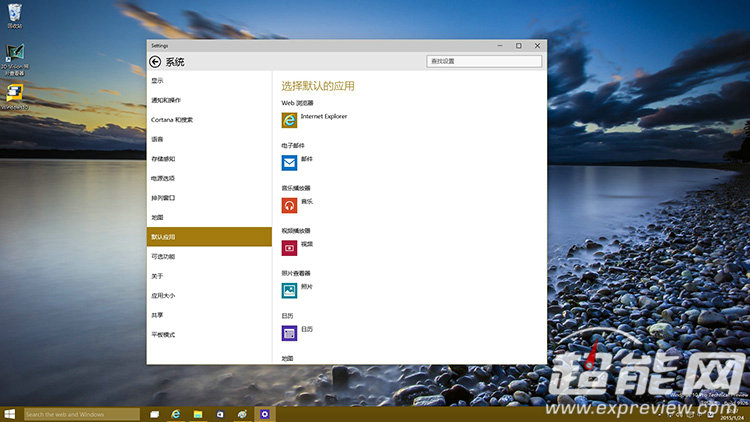The height and width of the screenshot is (422, 750).
Task: Click the blue 邮件 envelope icon
Action: pos(289,163)
